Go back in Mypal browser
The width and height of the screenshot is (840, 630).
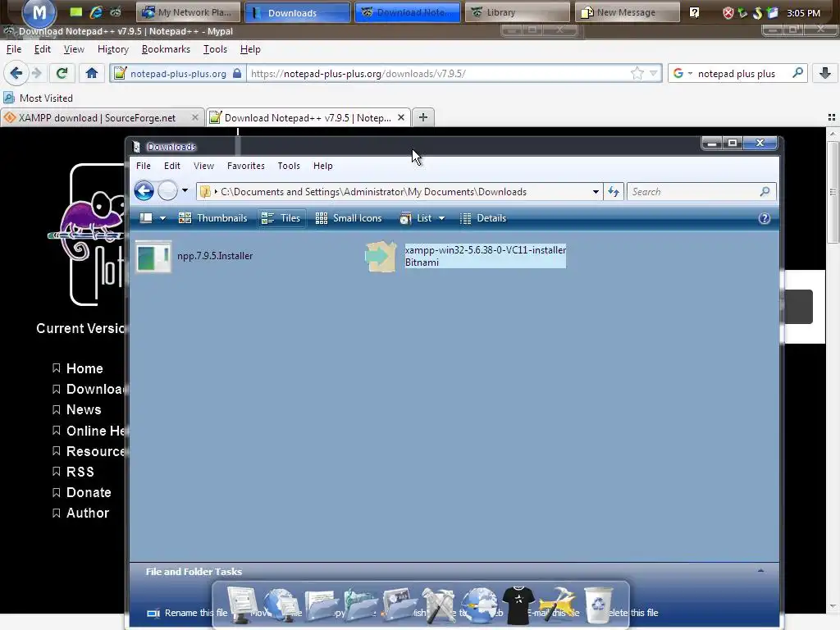coord(16,73)
